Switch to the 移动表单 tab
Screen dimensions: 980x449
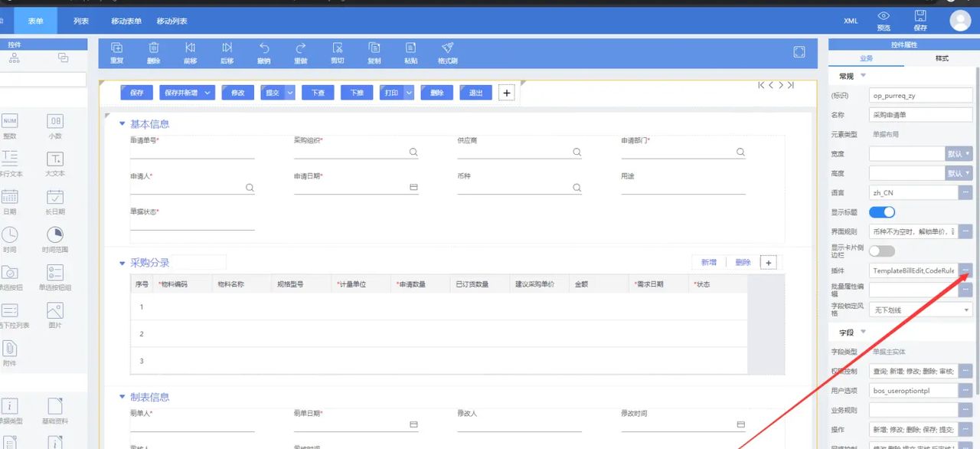click(x=126, y=21)
